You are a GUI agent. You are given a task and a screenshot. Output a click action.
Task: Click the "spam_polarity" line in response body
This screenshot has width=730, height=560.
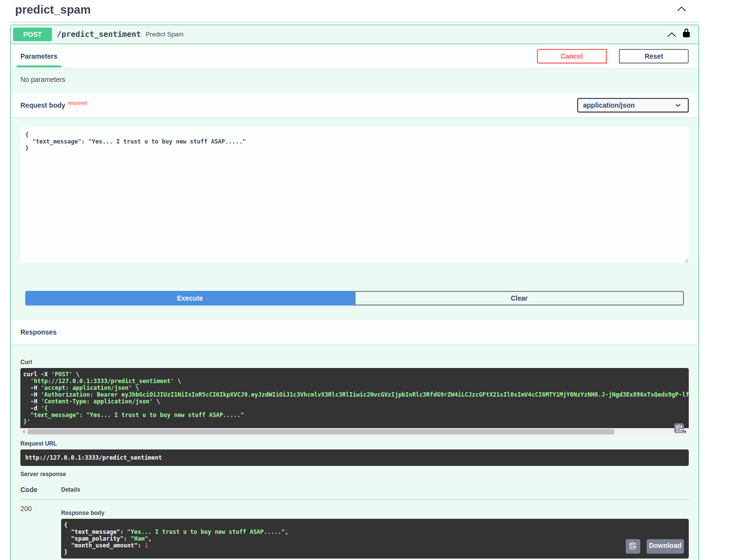tap(111, 539)
